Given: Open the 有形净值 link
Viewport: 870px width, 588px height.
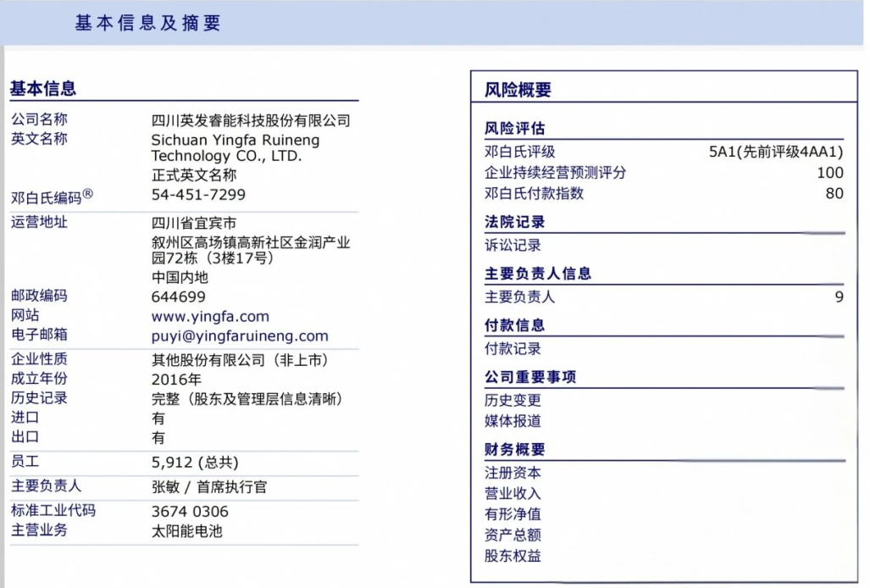Looking at the screenshot, I should 513,514.
